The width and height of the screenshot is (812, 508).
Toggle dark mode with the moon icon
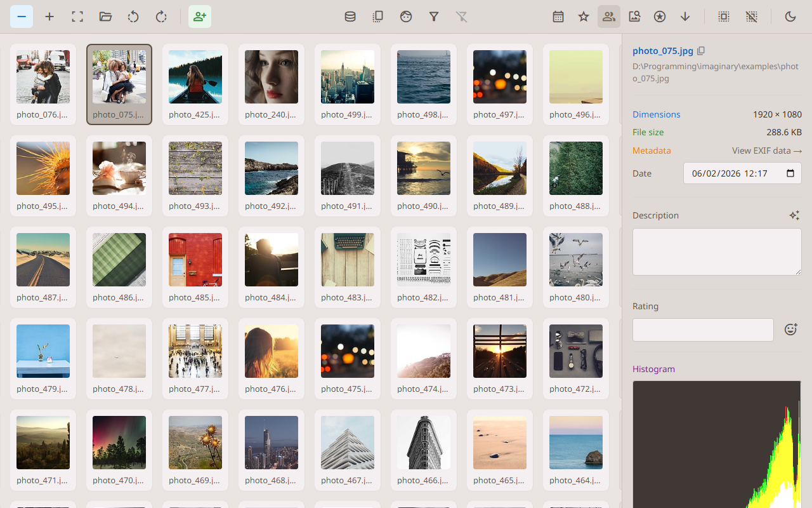coord(790,17)
